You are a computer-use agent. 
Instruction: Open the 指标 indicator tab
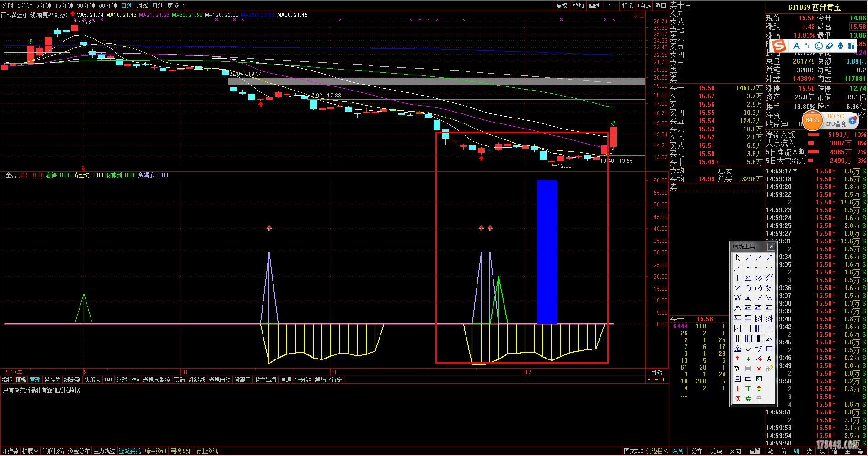click(x=7, y=380)
